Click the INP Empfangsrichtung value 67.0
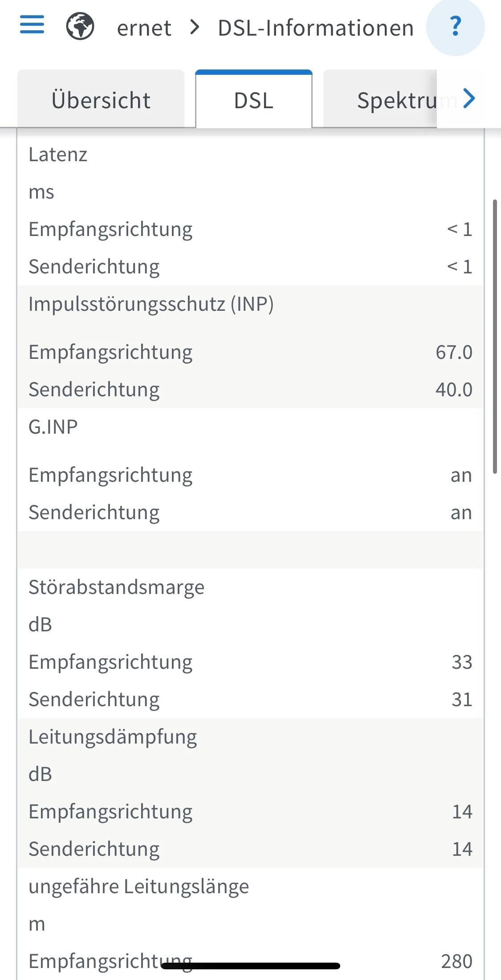This screenshot has height=980, width=501. pyautogui.click(x=454, y=352)
